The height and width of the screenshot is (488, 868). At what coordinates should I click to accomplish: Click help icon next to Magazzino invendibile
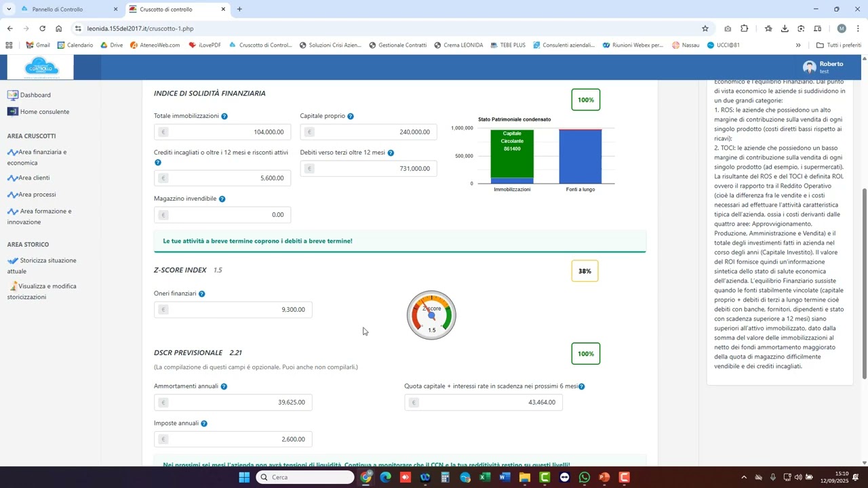point(222,199)
